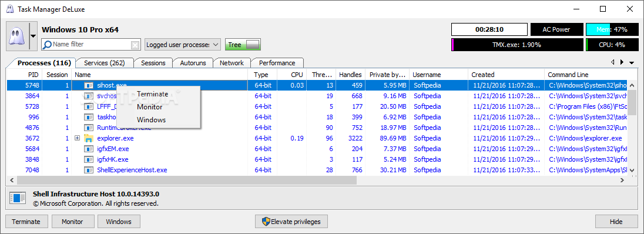Click the horizontal scrollbar thumb

click(x=187, y=180)
